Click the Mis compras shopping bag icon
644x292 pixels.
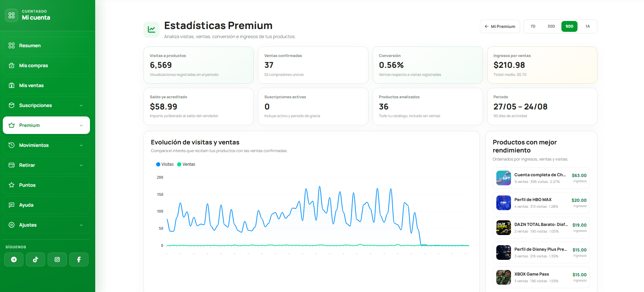point(12,65)
